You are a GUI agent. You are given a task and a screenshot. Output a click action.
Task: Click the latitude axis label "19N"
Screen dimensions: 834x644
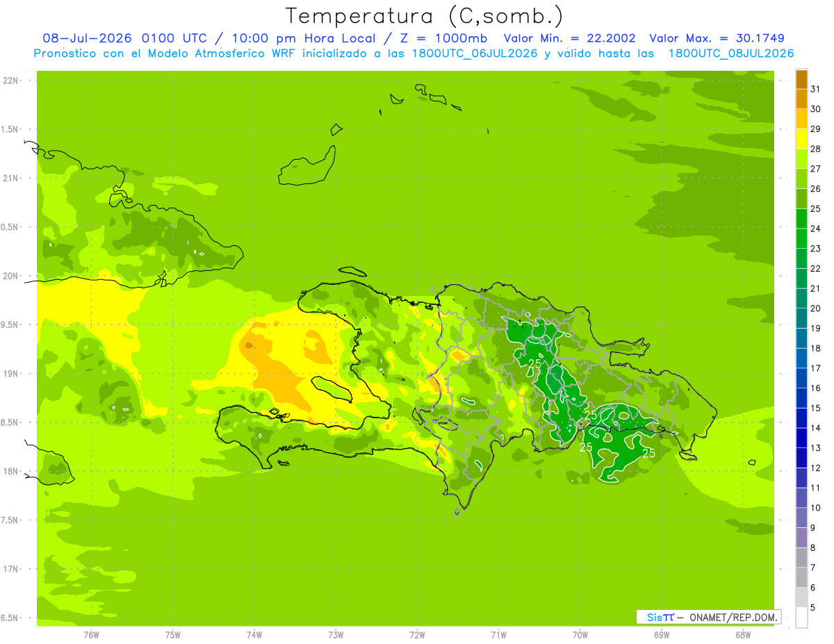pos(10,374)
